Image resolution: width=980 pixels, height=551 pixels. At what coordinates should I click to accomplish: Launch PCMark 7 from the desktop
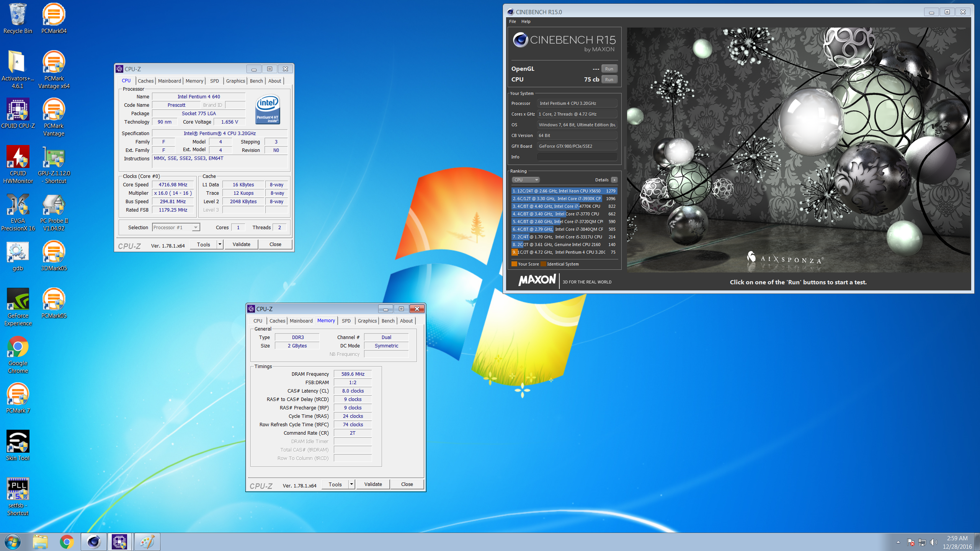[x=18, y=398]
